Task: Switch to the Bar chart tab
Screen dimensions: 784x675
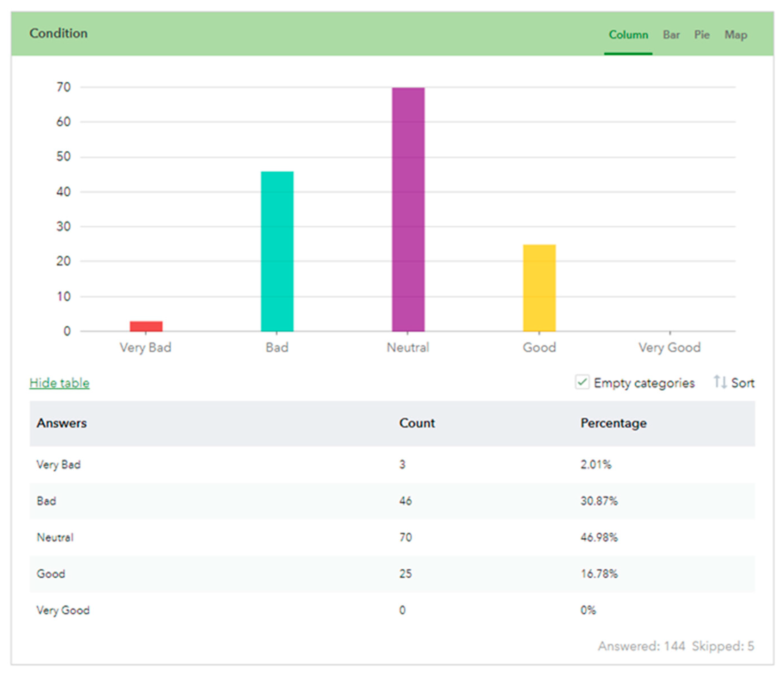Action: 671,35
